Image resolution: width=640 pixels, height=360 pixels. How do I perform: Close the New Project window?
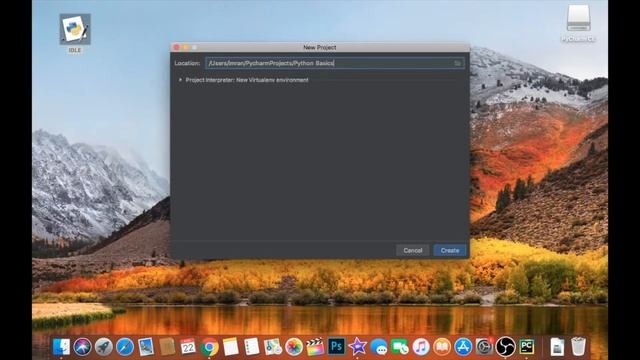click(x=177, y=47)
